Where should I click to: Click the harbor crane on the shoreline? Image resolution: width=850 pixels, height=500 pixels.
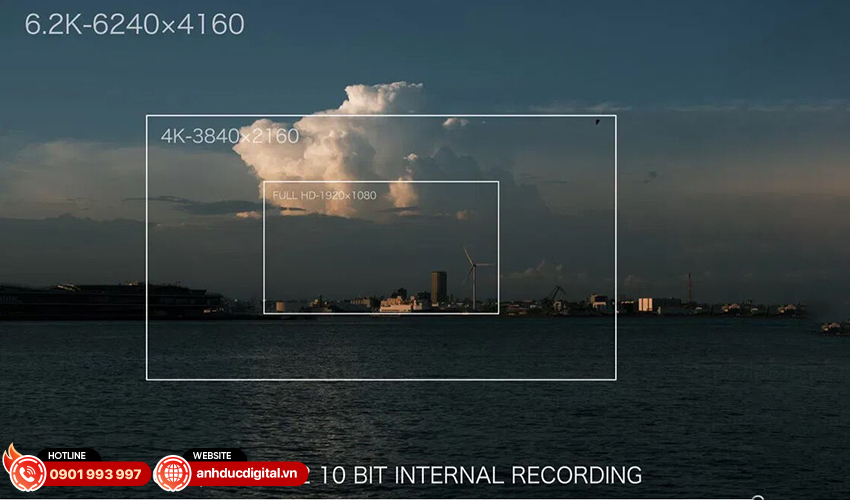click(x=556, y=295)
